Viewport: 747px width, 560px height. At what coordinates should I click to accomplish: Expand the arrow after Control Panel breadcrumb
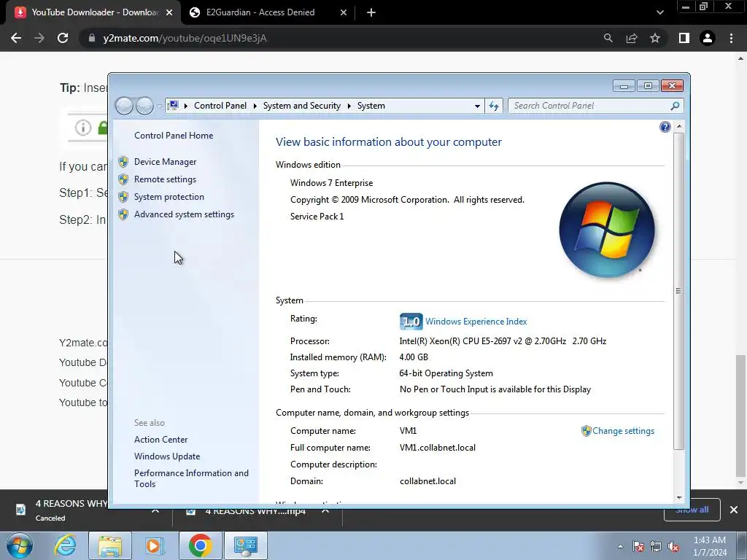click(255, 106)
